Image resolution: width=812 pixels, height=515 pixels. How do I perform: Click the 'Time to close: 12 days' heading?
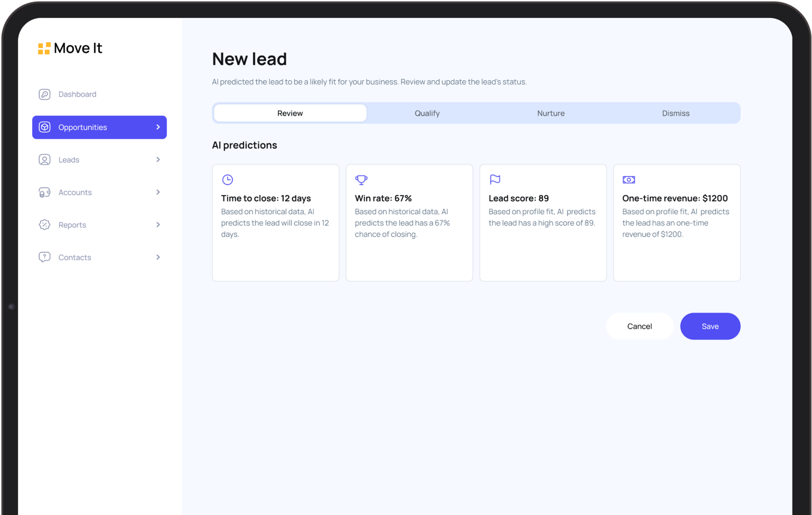pos(266,198)
